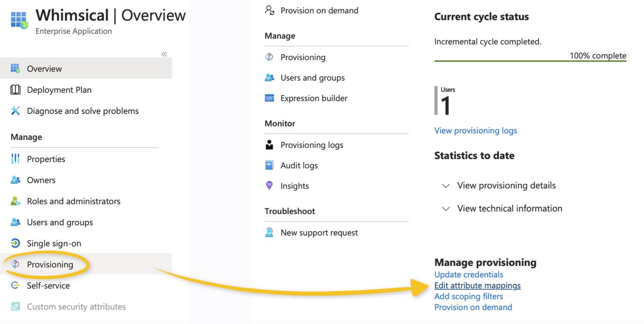The height and width of the screenshot is (324, 644).
Task: Click the 100% complete progress bar
Action: click(x=530, y=61)
